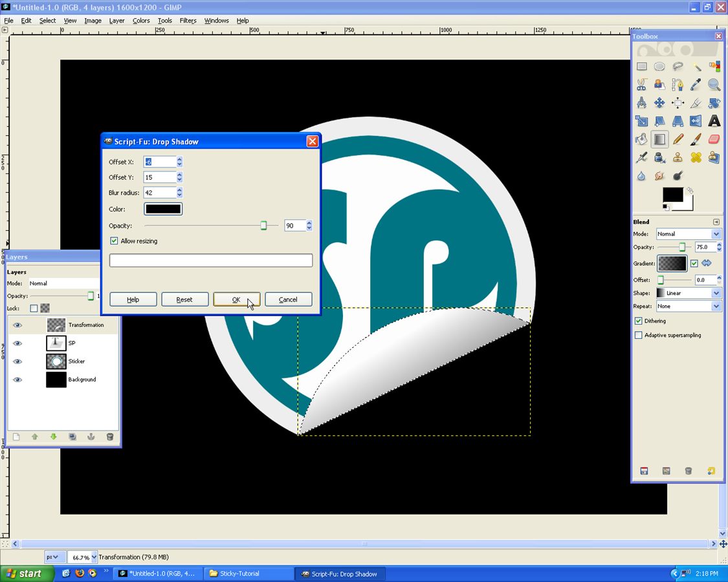Select the Crop knife tool

point(696,103)
